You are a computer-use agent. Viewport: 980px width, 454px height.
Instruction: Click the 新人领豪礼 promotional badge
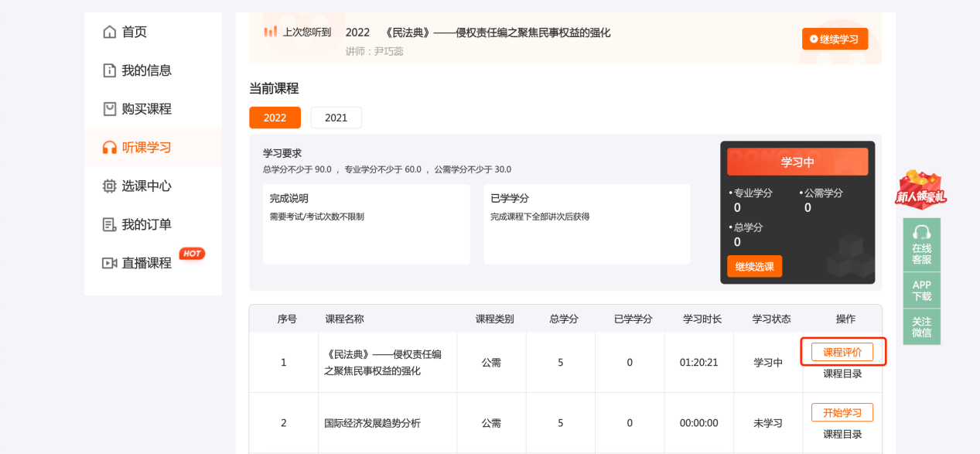[921, 190]
